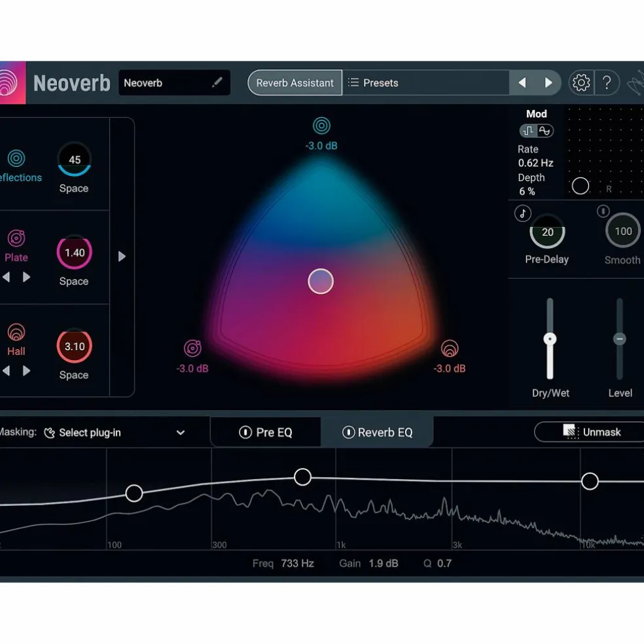Viewport: 644px width, 644px height.
Task: Click reflections icon atop blend pad
Action: 321,126
